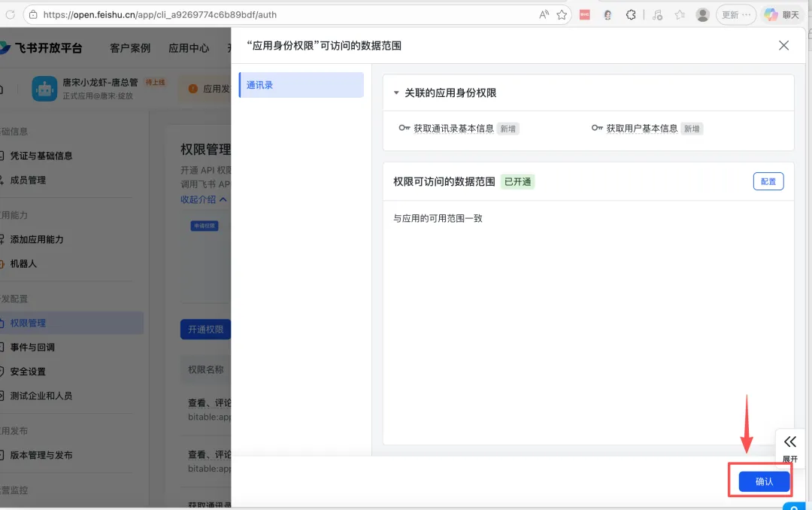This screenshot has width=812, height=510.
Task: Select the 通讯录 tab in dialog
Action: tap(301, 84)
